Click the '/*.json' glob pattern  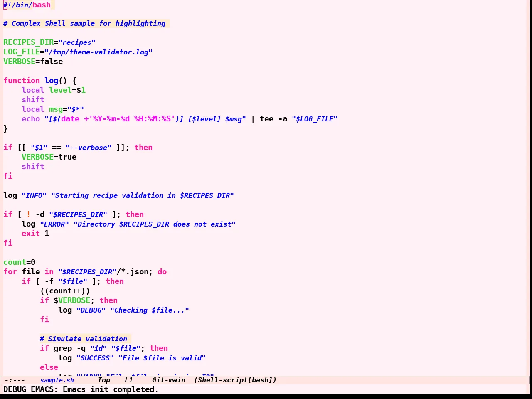(x=132, y=272)
